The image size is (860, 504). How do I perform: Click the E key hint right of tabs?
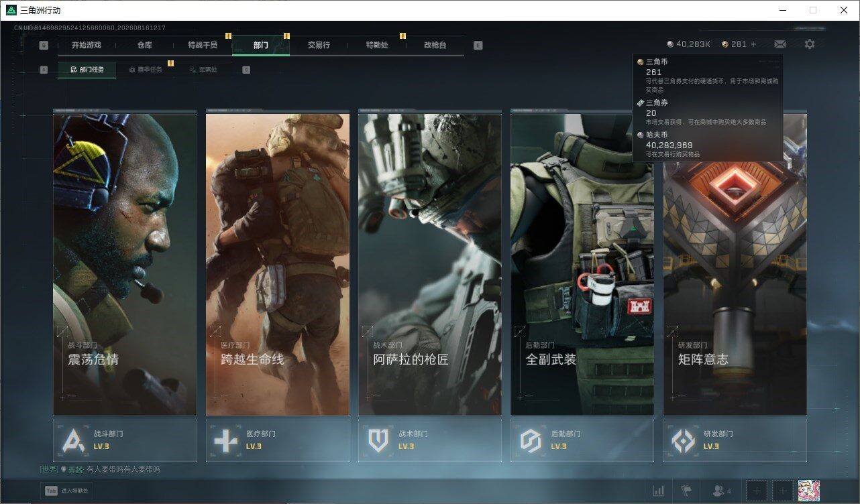point(478,46)
